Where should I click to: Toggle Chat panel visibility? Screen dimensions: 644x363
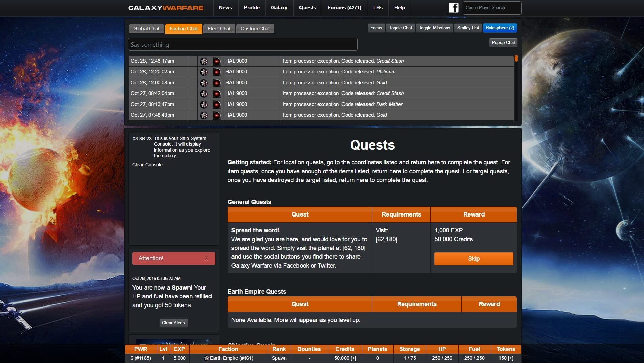tap(400, 28)
